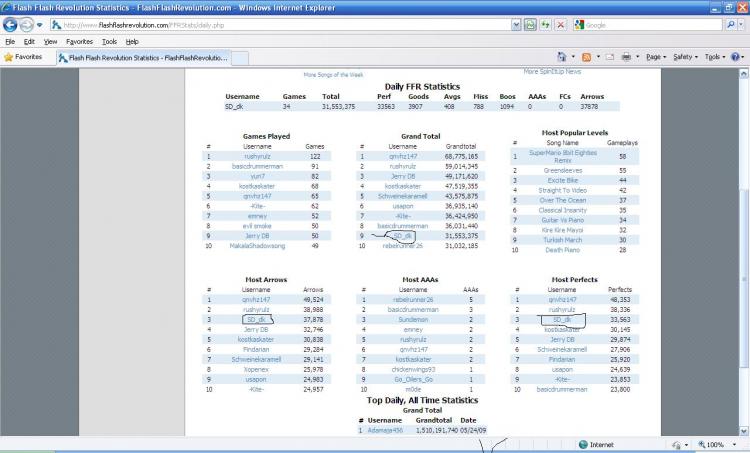The width and height of the screenshot is (750, 453).
Task: Click the scrollbar down arrow
Action: click(744, 431)
